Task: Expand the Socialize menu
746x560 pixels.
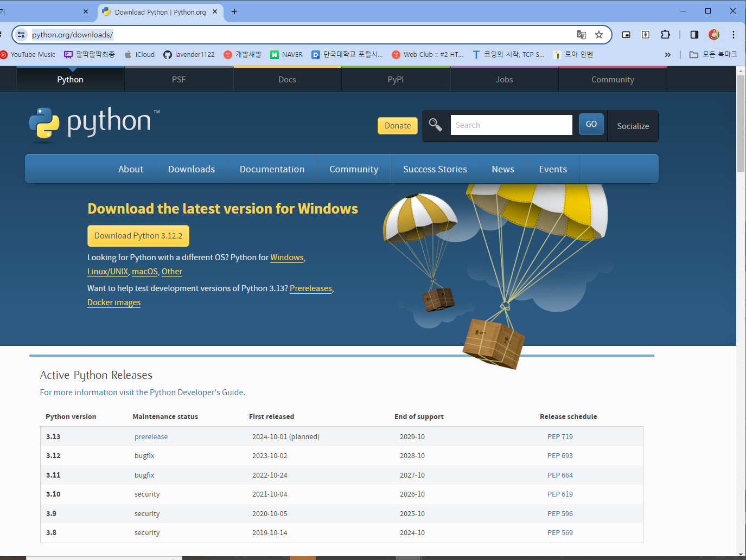Action: (x=633, y=126)
